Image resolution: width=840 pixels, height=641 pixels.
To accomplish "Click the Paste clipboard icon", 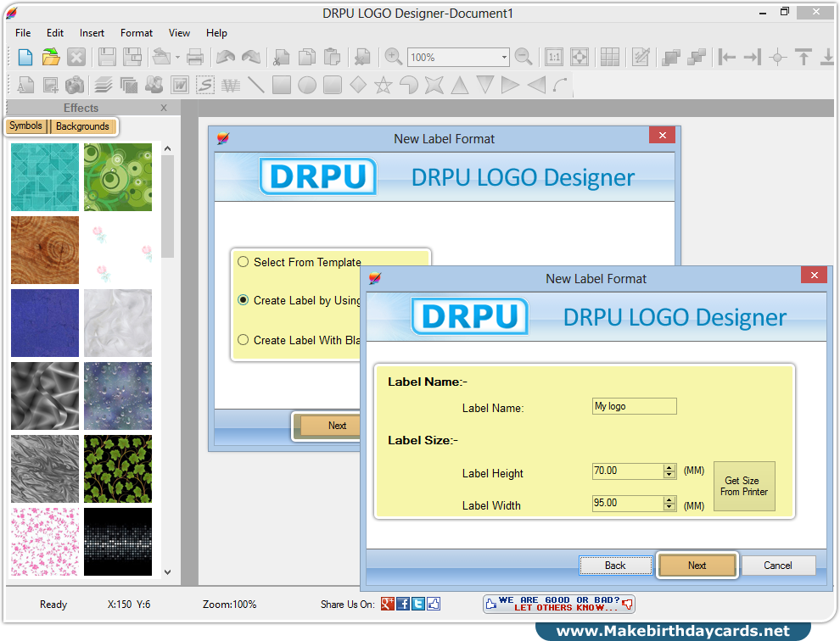I will 332,57.
